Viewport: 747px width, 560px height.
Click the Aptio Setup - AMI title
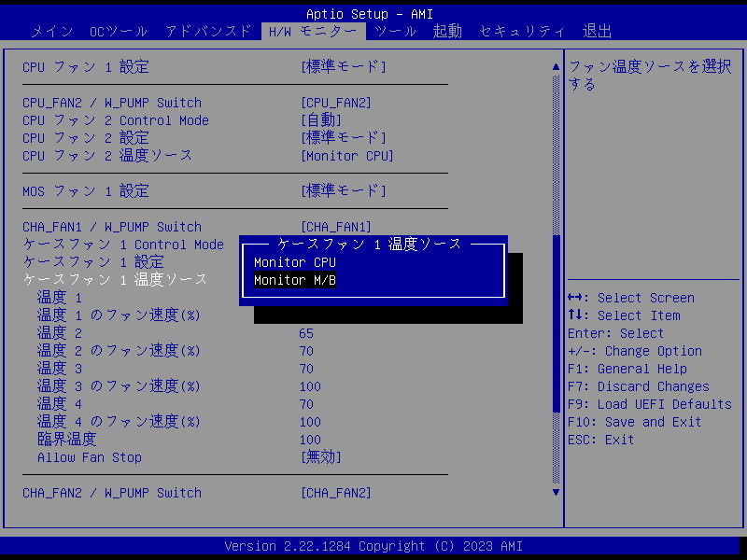pos(370,14)
